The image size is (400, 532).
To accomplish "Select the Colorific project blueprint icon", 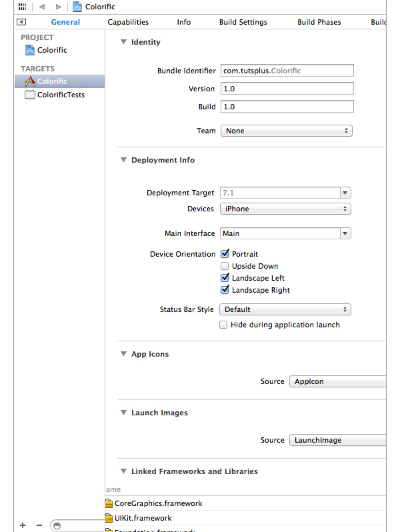I will (30, 50).
